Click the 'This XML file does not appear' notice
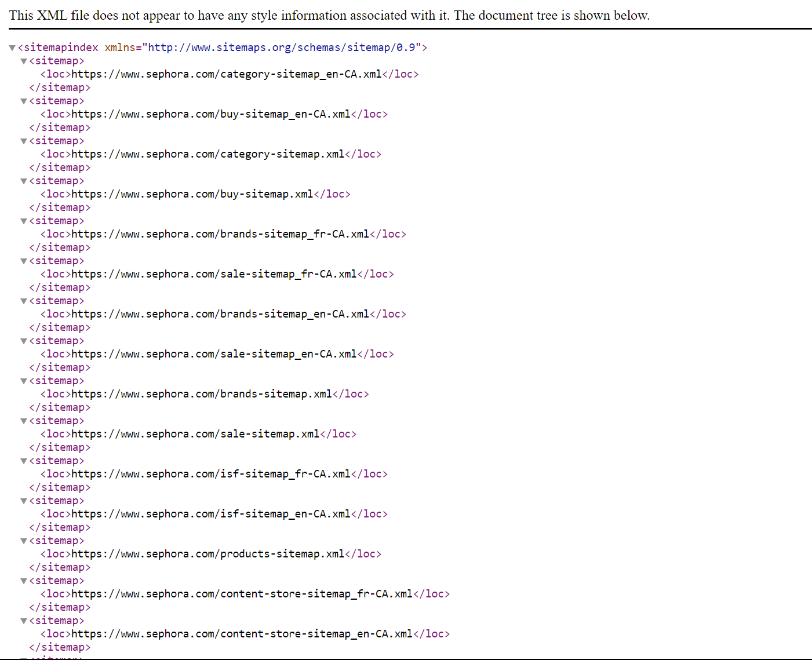The height and width of the screenshot is (660, 812). click(329, 15)
